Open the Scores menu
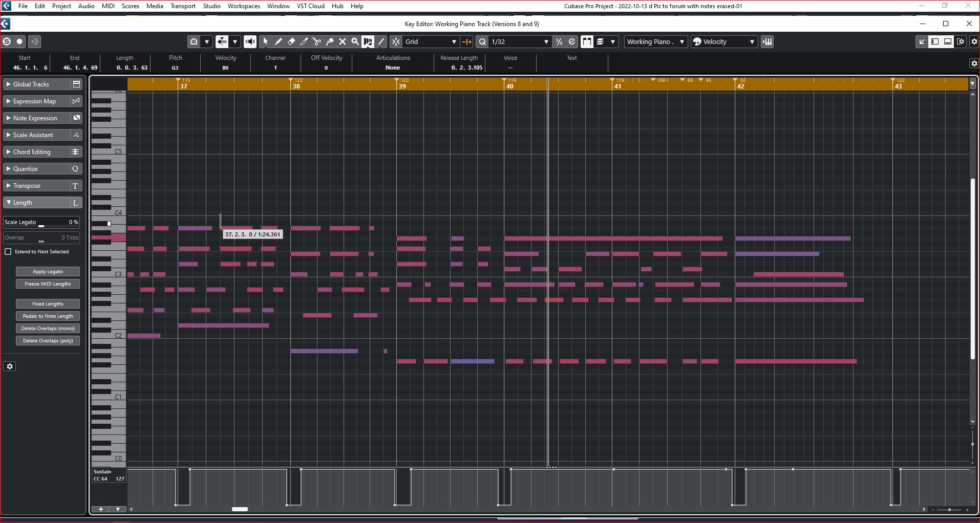 [131, 6]
